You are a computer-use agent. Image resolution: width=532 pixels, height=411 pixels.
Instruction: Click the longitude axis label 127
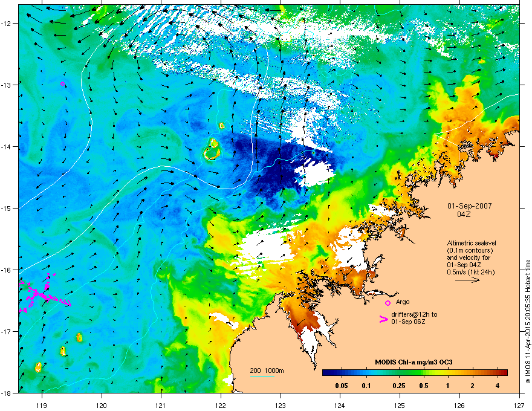click(x=519, y=405)
